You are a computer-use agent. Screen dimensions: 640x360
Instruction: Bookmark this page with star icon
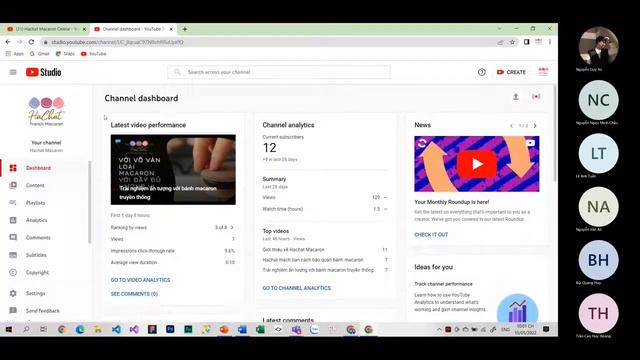512,42
